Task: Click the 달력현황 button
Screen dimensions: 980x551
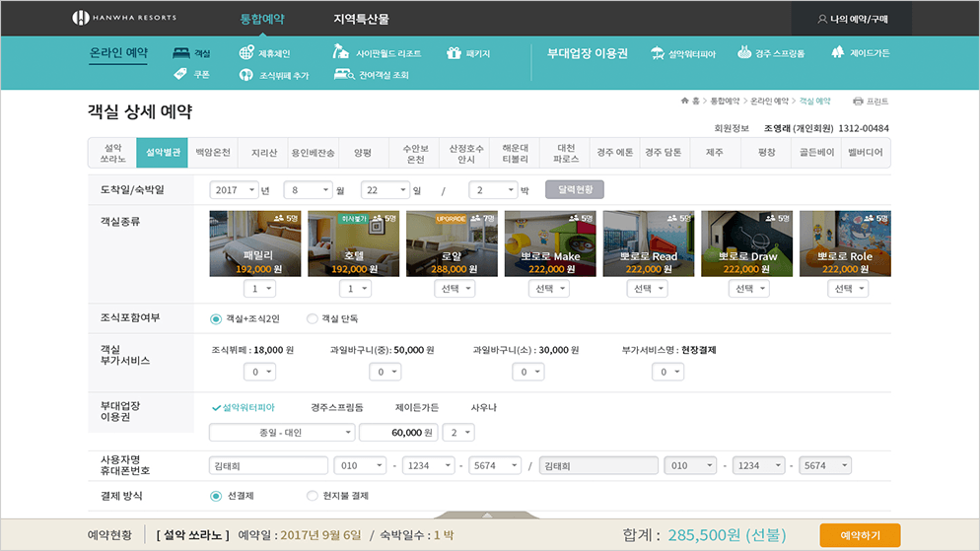Action: (x=575, y=190)
